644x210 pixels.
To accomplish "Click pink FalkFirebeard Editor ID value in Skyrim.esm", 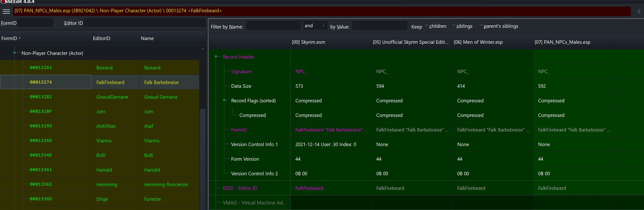I will pyautogui.click(x=309, y=188).
